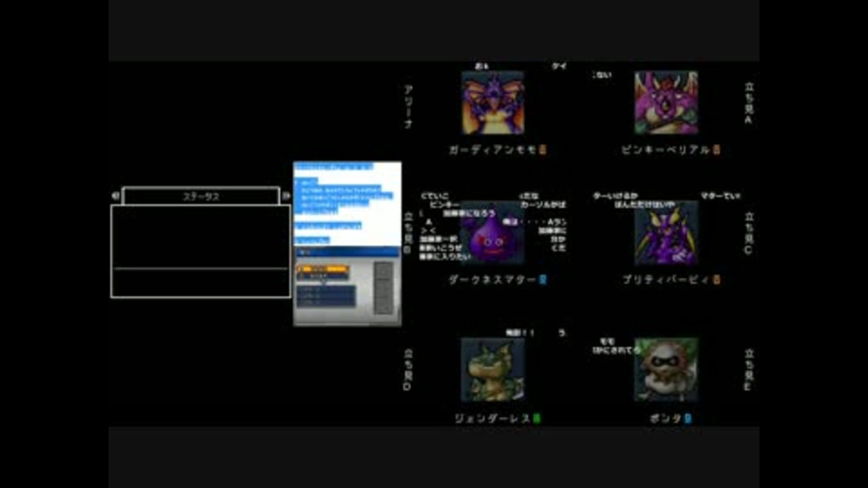Click the empty status panel below ステータス
868x488 pixels.
(x=201, y=251)
